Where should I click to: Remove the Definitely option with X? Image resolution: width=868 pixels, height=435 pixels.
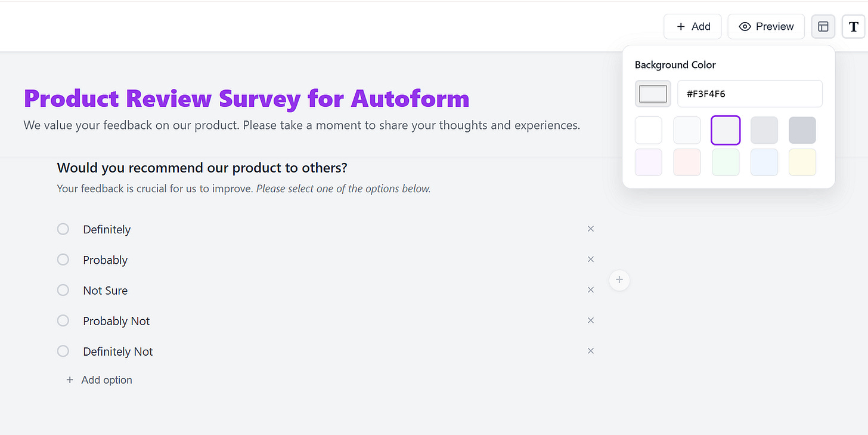(591, 229)
